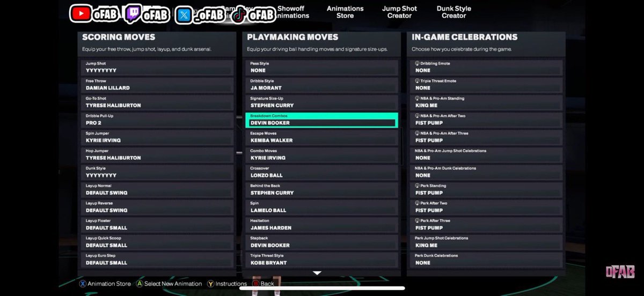Click the TikTok logo icon

point(239,14)
